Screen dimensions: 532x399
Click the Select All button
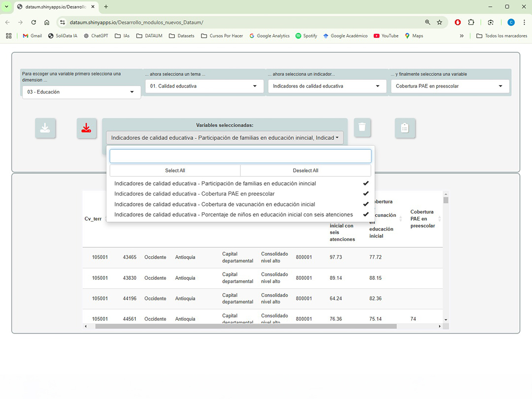pos(175,170)
